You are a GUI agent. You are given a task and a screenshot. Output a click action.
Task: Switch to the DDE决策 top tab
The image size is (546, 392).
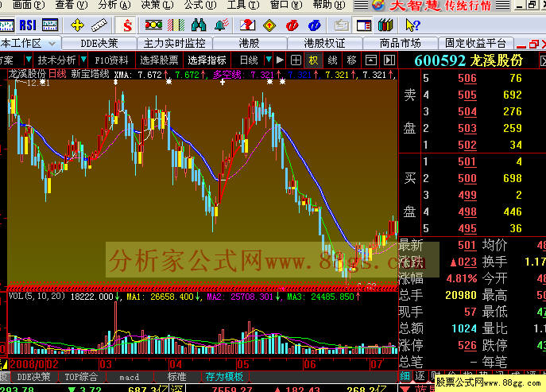[99, 44]
